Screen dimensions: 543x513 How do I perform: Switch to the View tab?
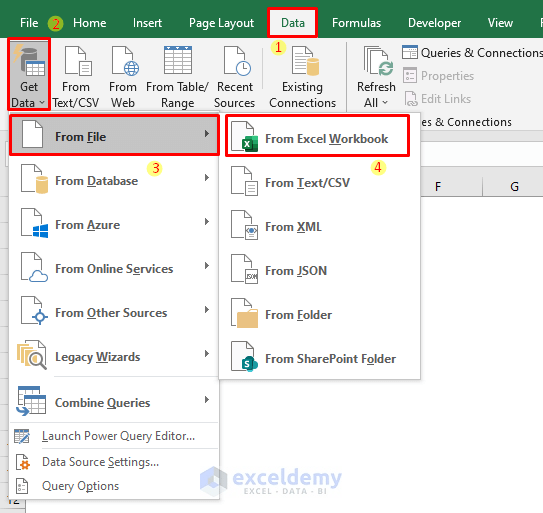tap(500, 23)
